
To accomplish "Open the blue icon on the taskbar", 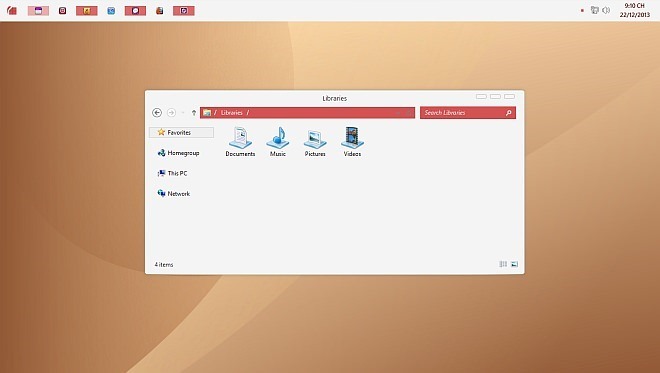I will (111, 11).
